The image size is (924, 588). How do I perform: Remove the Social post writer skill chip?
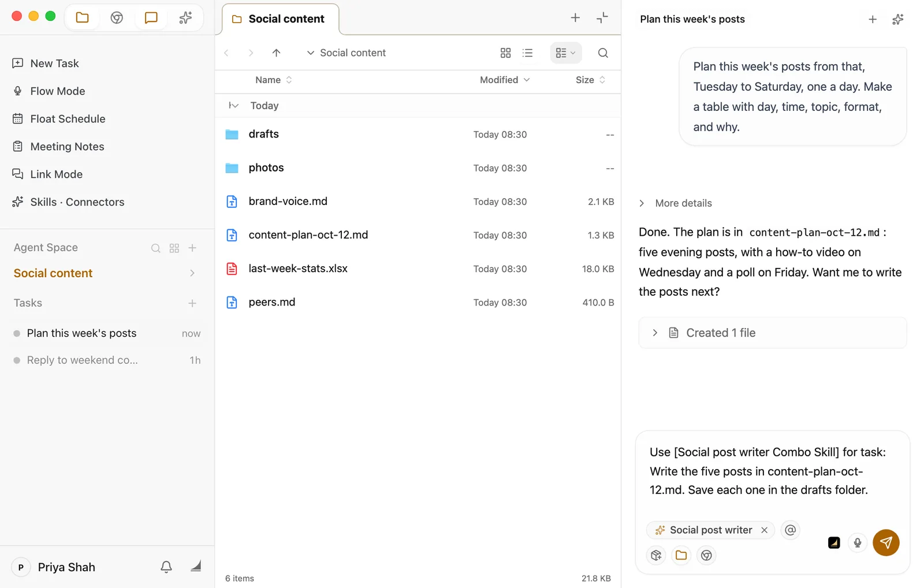click(765, 530)
